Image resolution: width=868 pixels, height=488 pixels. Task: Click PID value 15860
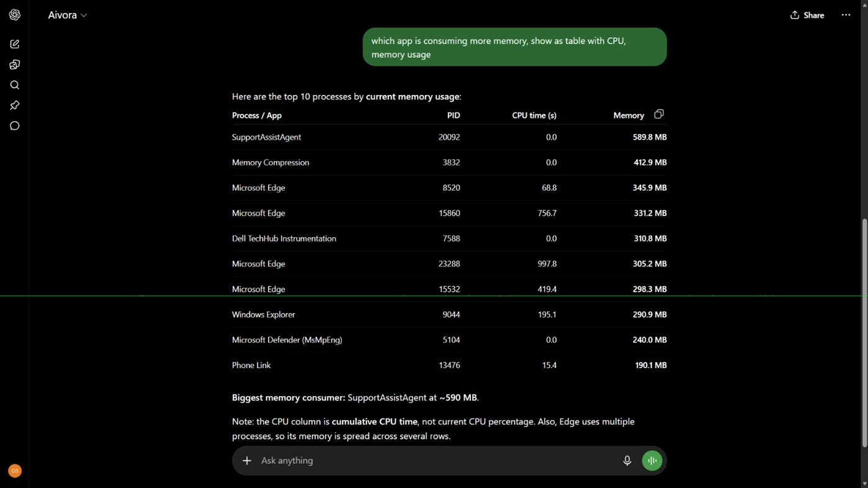coord(449,213)
